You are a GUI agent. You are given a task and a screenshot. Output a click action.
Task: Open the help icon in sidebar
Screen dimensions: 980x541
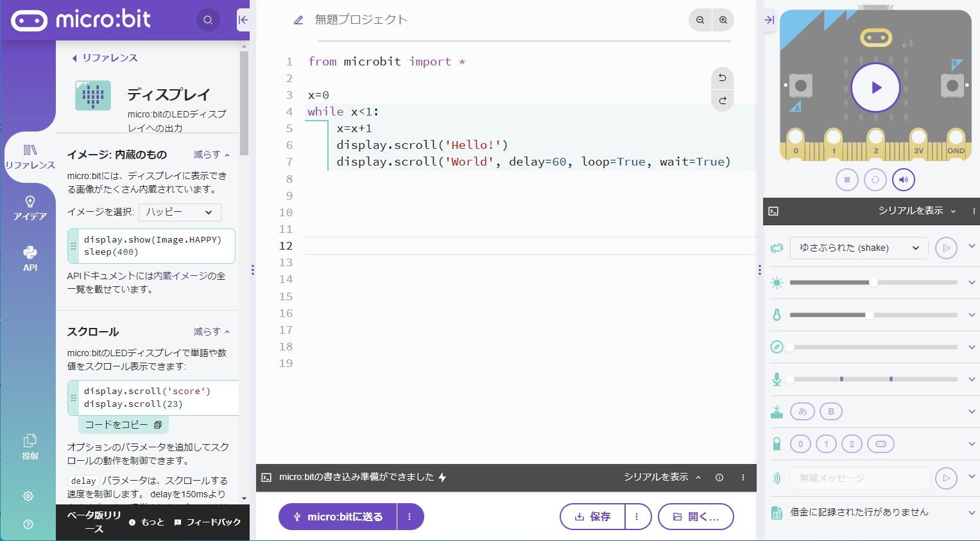pyautogui.click(x=28, y=524)
